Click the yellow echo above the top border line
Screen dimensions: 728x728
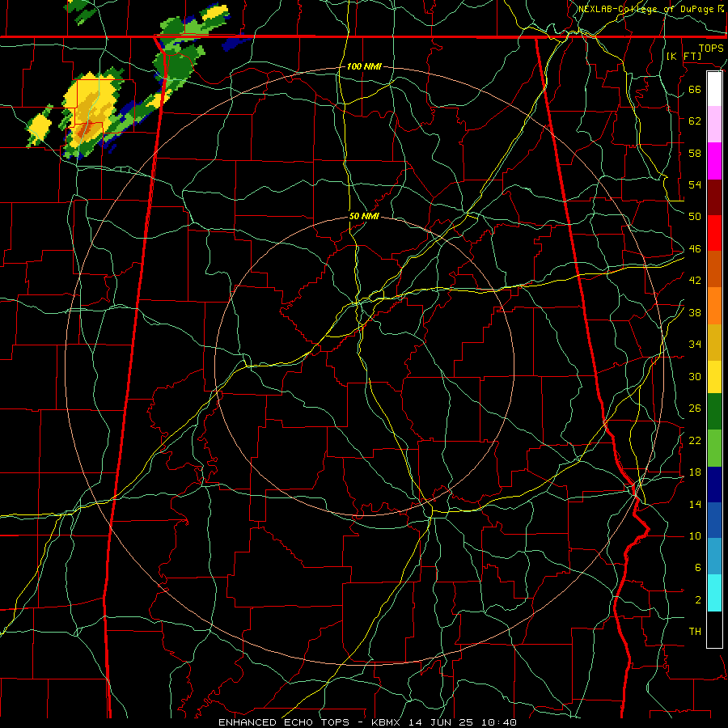[x=214, y=12]
